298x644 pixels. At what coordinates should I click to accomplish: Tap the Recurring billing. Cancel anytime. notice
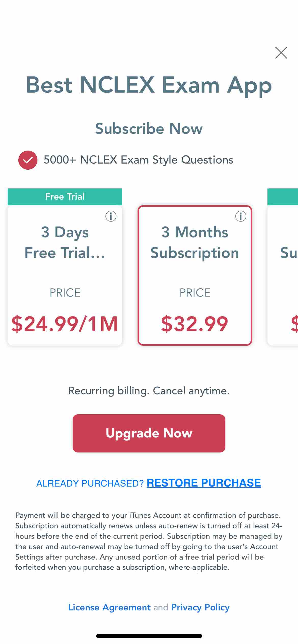pyautogui.click(x=149, y=391)
